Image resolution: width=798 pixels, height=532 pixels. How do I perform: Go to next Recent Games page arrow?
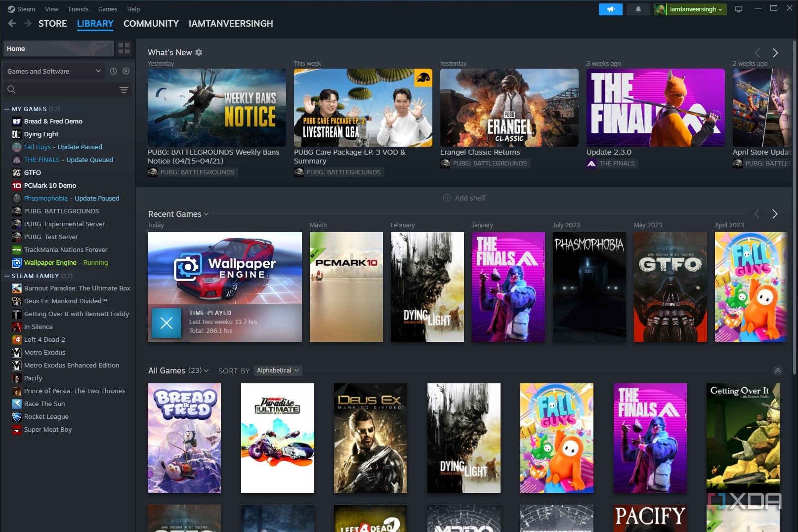pyautogui.click(x=775, y=214)
